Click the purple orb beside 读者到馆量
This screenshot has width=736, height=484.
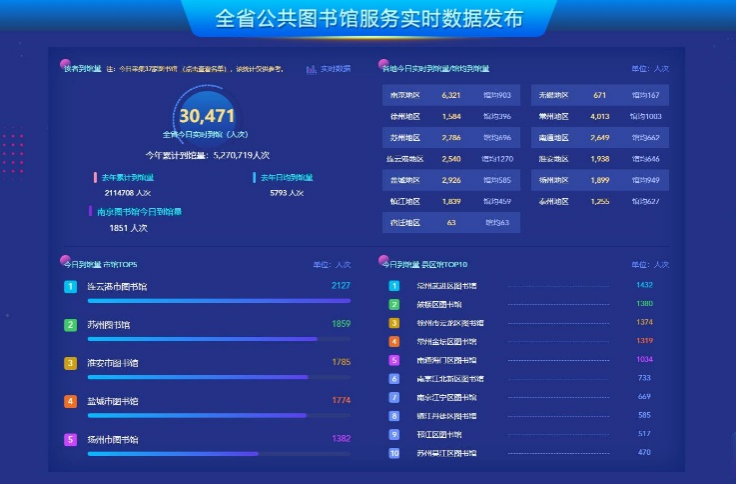pyautogui.click(x=65, y=65)
